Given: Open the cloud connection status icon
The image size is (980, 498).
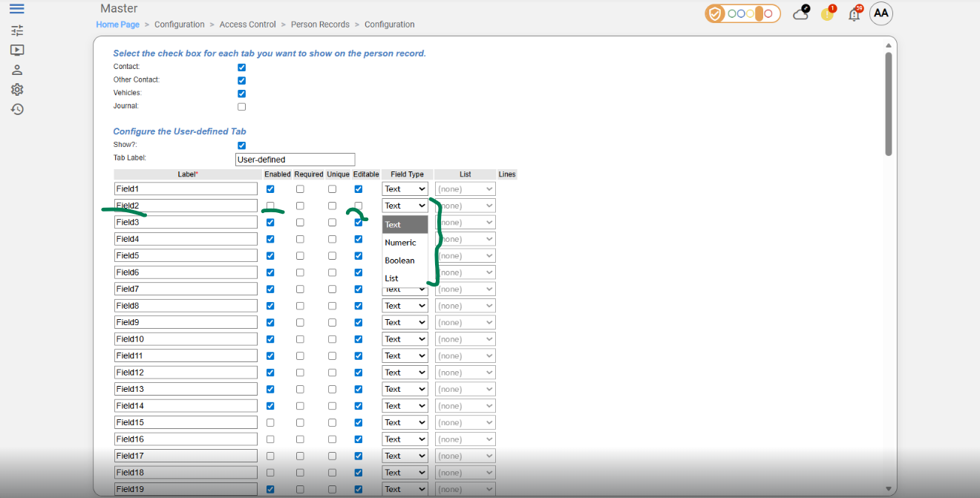Looking at the screenshot, I should pyautogui.click(x=800, y=13).
